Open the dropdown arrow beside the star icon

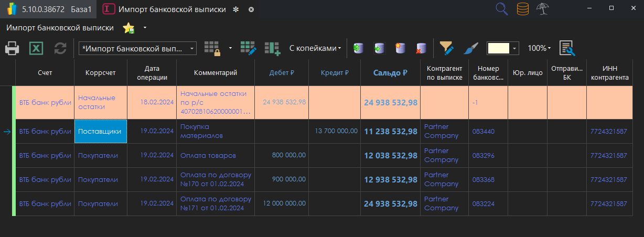(x=145, y=27)
